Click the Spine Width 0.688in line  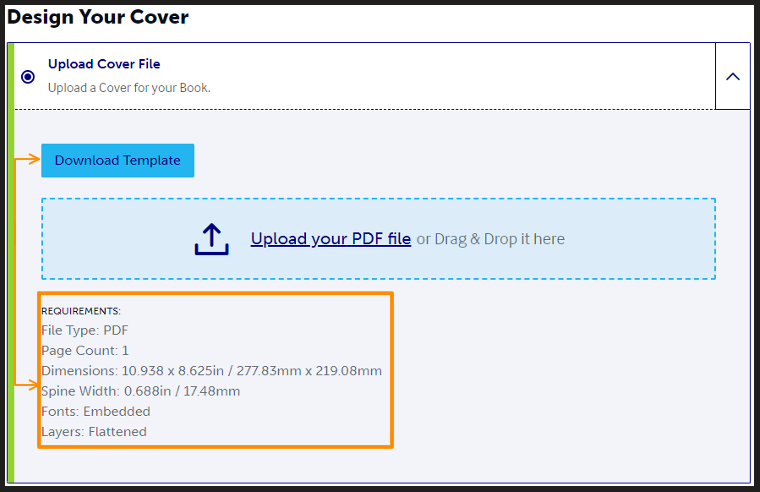(141, 391)
